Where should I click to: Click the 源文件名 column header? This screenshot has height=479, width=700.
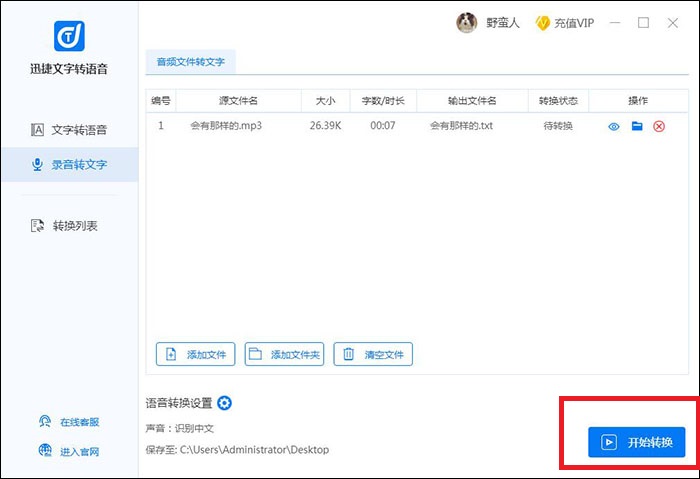pyautogui.click(x=238, y=101)
